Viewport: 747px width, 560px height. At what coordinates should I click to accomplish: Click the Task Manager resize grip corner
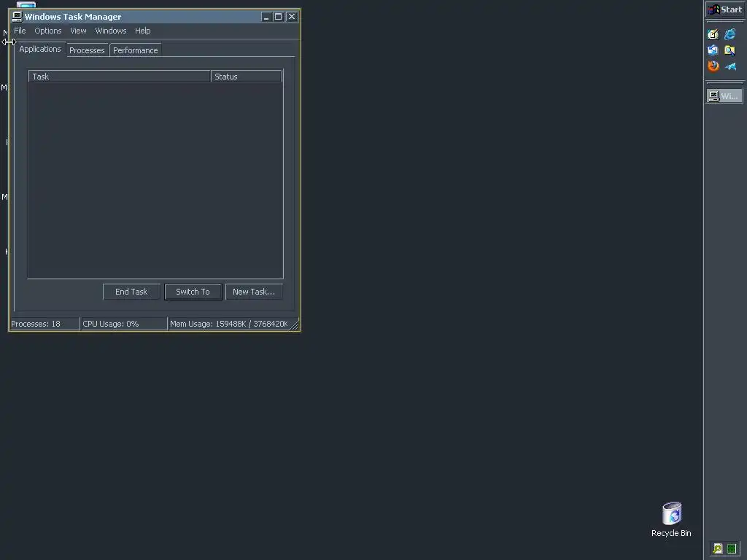[x=295, y=326]
